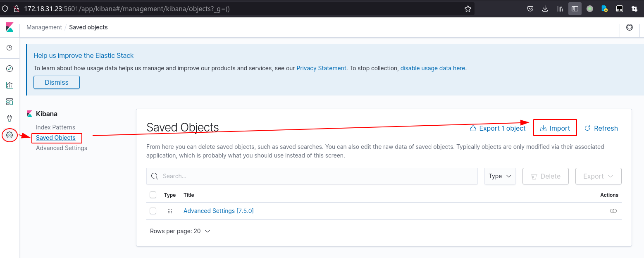Open Recently viewed clock icon in sidebar
This screenshot has height=258, width=644.
(10, 48)
